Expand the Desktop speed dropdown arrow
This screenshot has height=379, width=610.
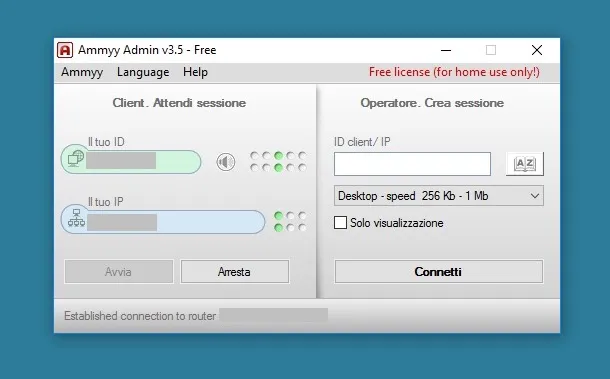pos(535,196)
